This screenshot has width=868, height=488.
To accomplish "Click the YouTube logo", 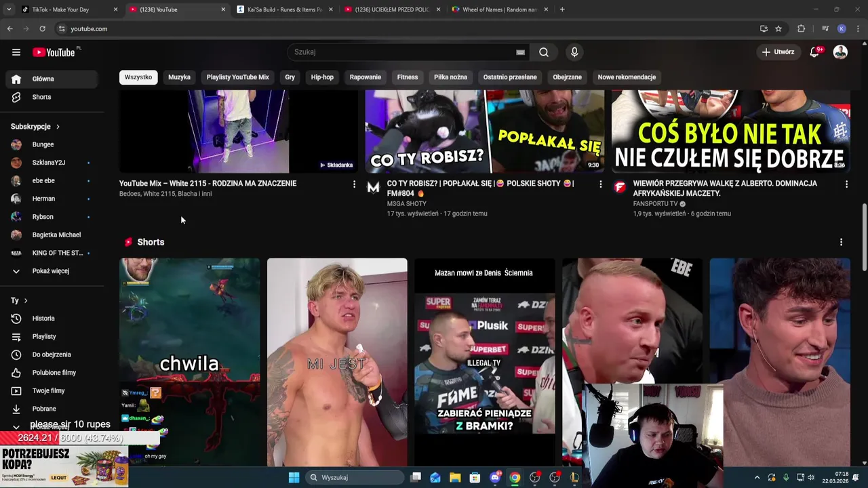I will [x=54, y=52].
